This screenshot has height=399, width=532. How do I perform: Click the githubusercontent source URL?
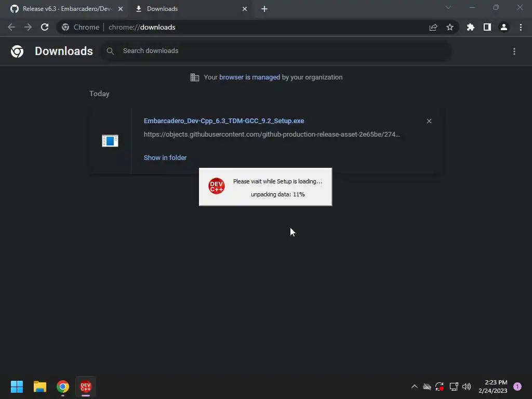pyautogui.click(x=272, y=135)
